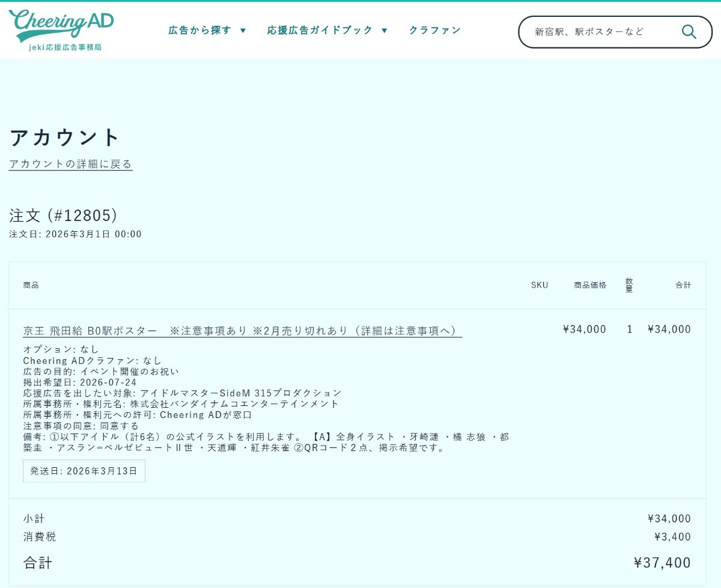Click the SKU column header

(x=540, y=285)
